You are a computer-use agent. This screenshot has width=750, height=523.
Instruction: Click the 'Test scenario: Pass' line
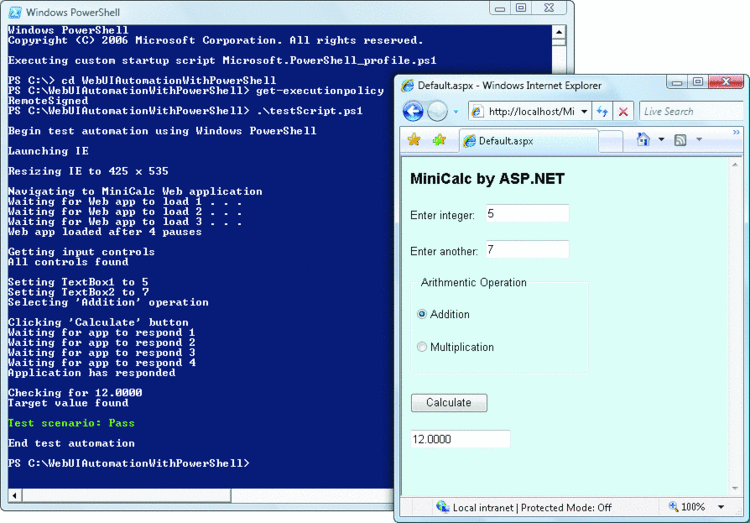point(71,423)
